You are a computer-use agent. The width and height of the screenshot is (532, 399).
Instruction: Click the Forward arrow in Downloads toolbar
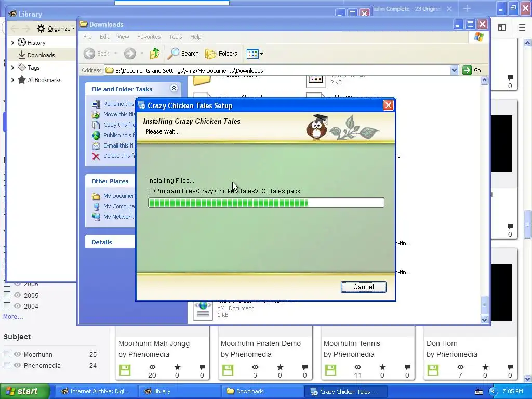[x=129, y=54]
